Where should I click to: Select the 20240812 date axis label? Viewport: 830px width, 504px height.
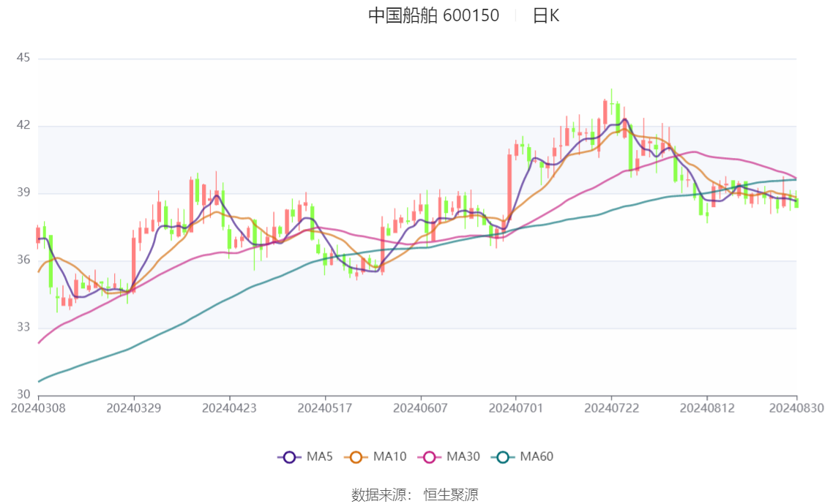coord(707,408)
